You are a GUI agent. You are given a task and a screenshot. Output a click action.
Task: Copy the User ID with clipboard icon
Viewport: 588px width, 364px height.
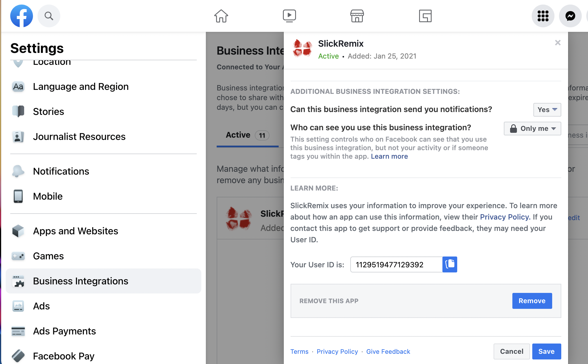450,264
